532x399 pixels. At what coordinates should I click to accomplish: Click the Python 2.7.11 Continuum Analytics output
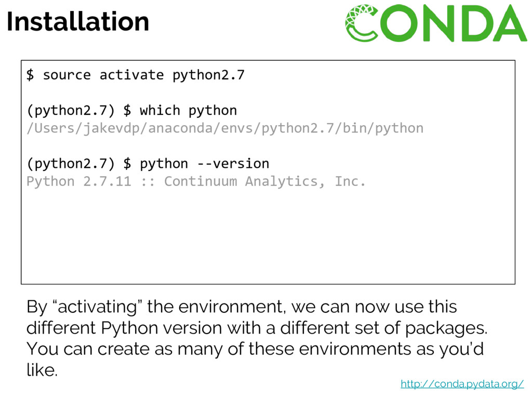[196, 181]
